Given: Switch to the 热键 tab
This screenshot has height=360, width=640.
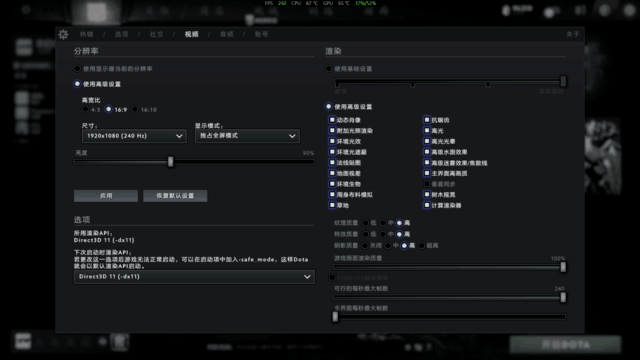Looking at the screenshot, I should pos(87,34).
